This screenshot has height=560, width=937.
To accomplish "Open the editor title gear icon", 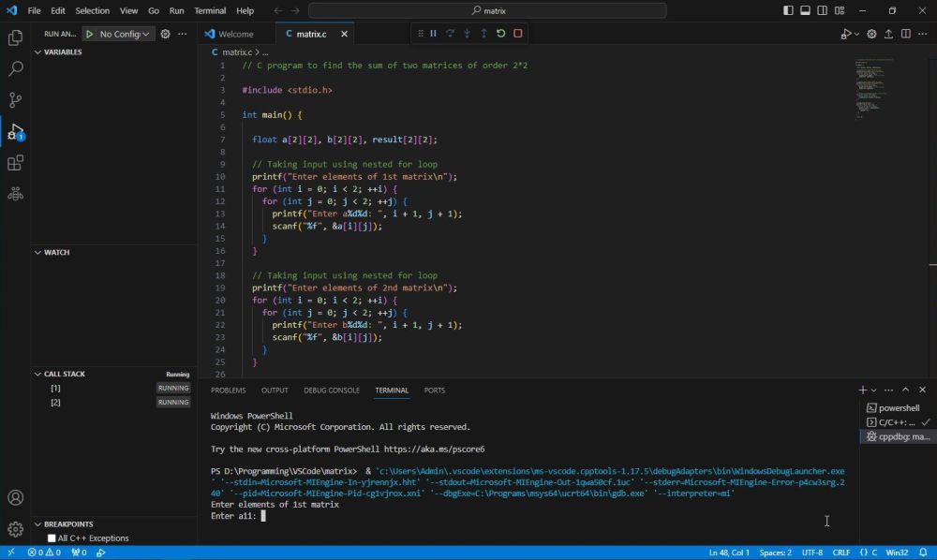I will (871, 34).
